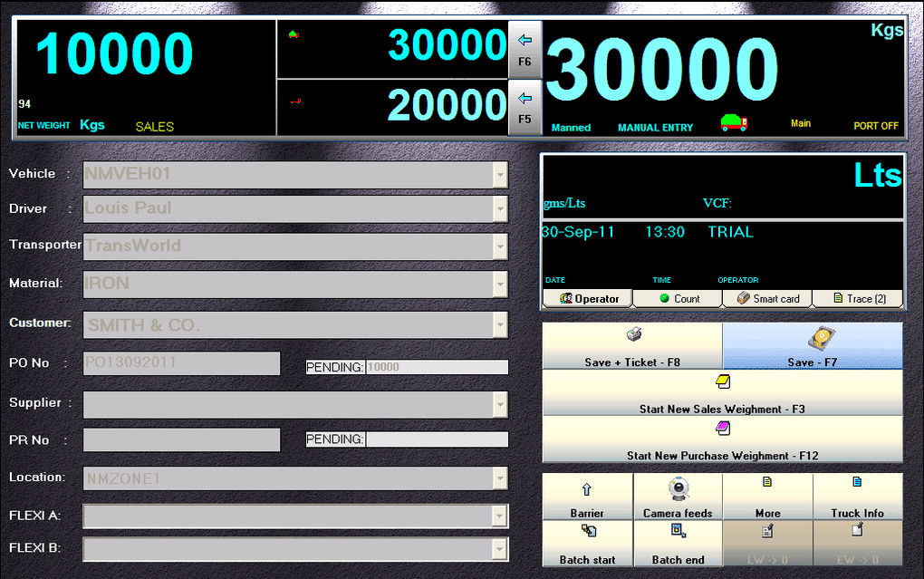The image size is (924, 579).
Task: Click the Save + Ticket printer icon
Action: pos(634,335)
